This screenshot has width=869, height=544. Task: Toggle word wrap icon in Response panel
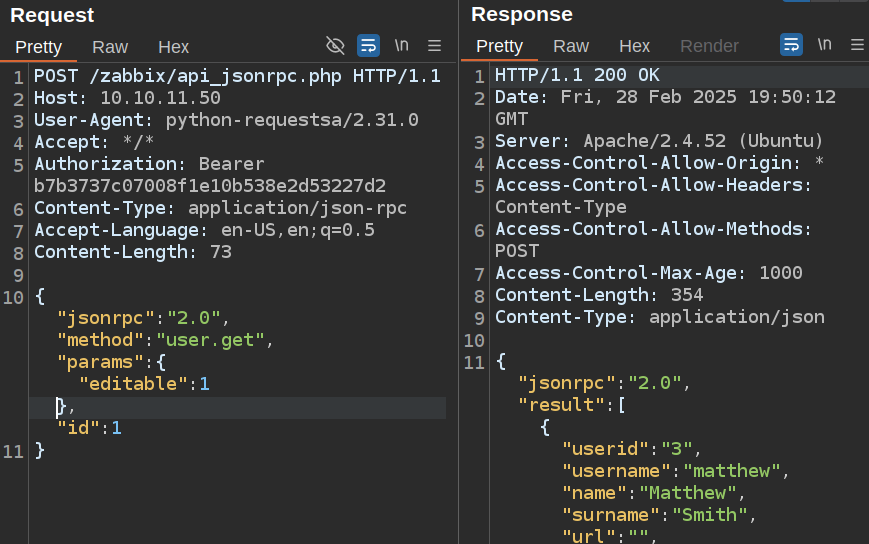tap(791, 45)
